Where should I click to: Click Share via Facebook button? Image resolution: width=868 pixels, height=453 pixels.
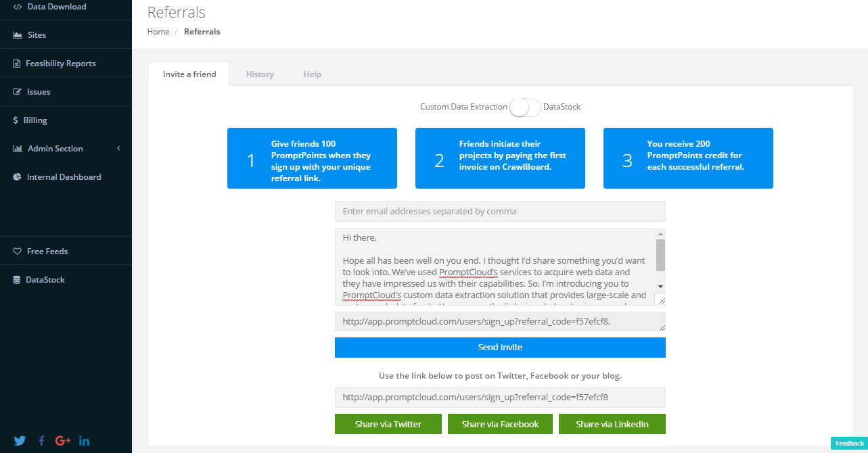(x=500, y=424)
